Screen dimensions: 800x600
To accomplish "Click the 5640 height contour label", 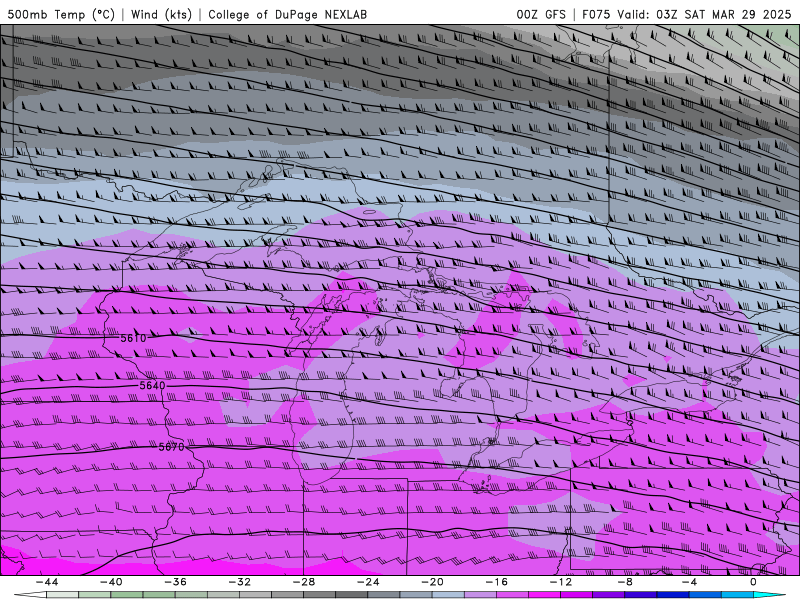I will (152, 386).
